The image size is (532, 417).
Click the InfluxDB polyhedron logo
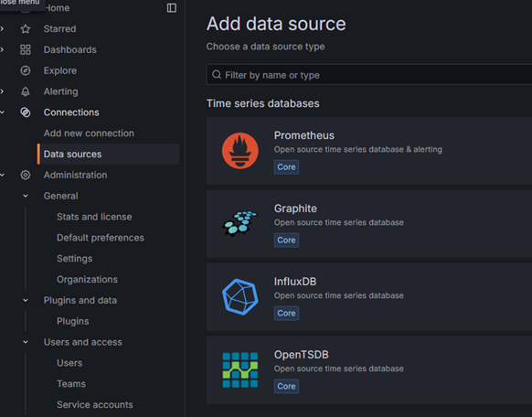240,297
